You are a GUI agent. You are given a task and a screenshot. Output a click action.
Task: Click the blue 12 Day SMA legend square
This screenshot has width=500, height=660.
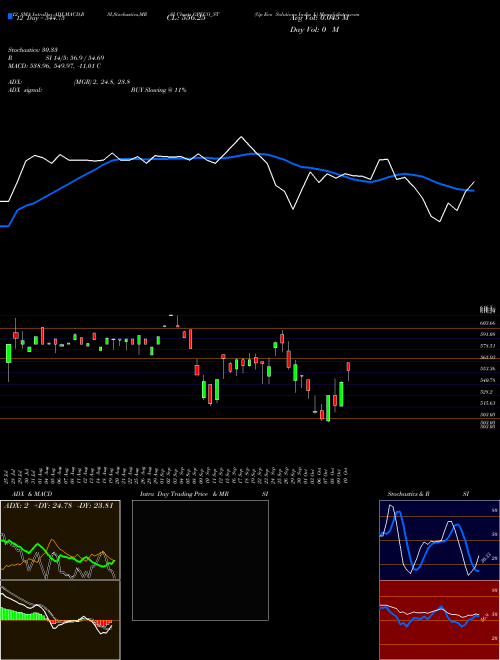(10, 16)
